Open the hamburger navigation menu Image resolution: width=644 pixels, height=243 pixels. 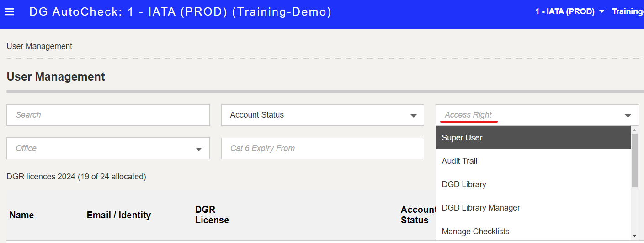point(9,12)
